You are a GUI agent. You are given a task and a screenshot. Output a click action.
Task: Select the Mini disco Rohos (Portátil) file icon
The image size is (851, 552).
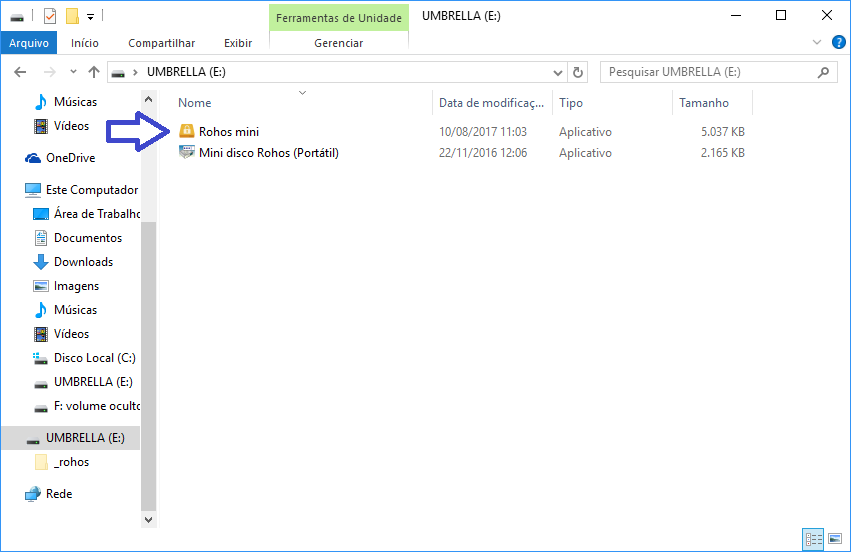tap(187, 153)
